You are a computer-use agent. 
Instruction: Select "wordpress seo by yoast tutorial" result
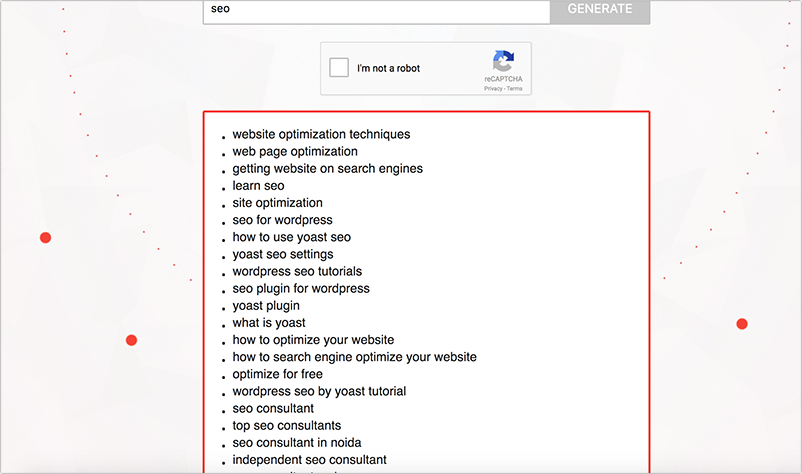coord(319,391)
